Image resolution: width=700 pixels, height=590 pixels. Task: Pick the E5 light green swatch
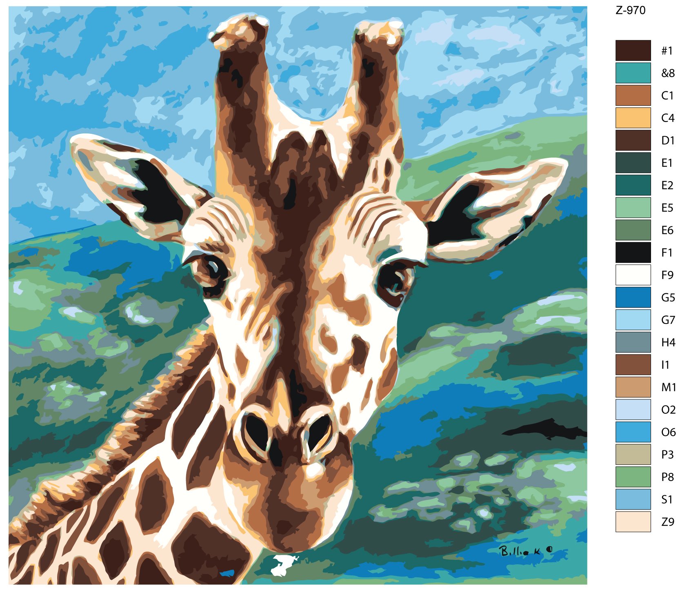click(633, 208)
